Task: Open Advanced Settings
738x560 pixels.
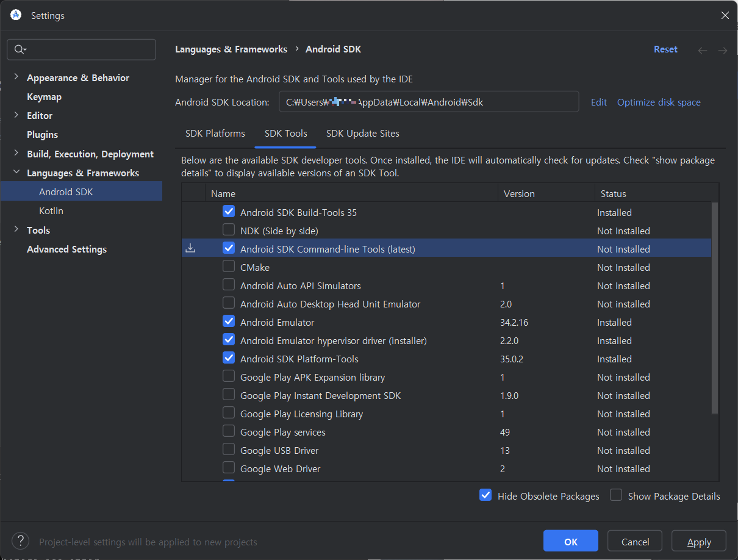Action: pyautogui.click(x=66, y=249)
